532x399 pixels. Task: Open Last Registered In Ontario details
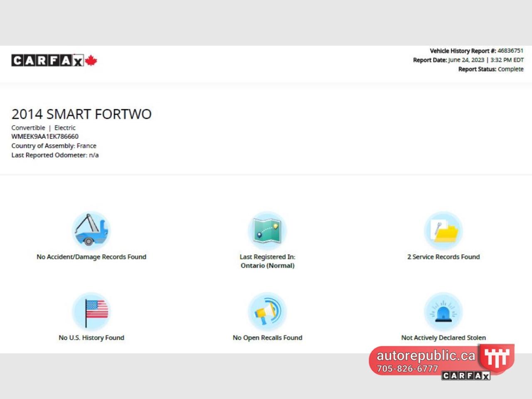(x=267, y=261)
